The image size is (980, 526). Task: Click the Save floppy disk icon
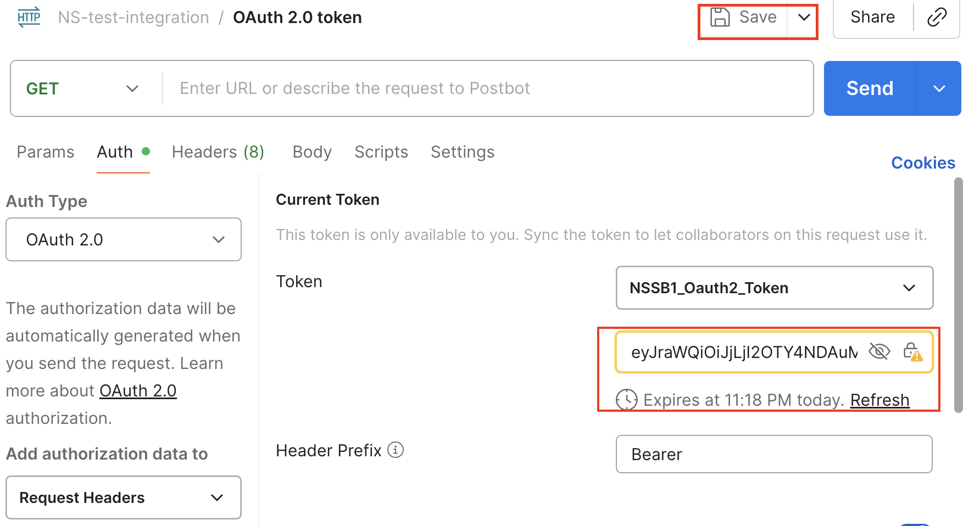[x=720, y=17]
